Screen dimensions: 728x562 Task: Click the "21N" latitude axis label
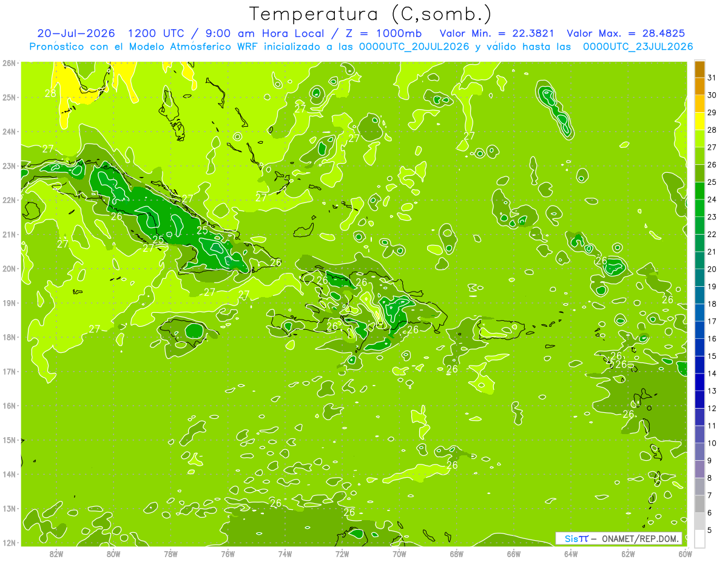point(9,234)
